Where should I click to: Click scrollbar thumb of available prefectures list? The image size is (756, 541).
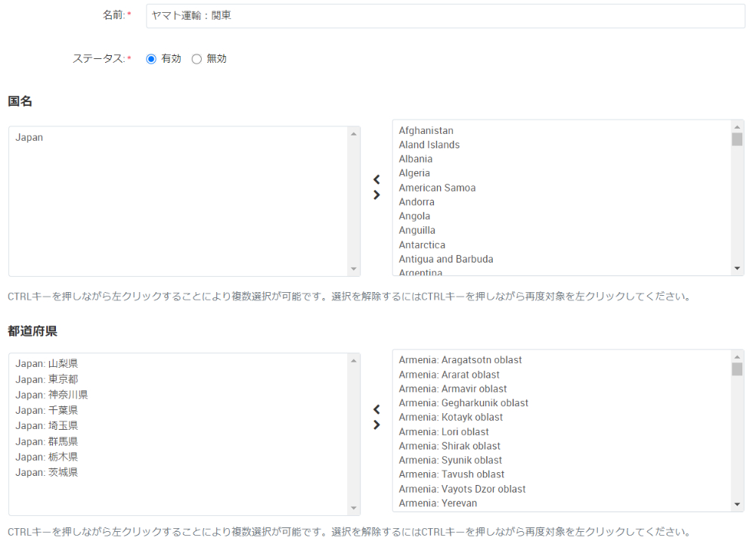pyautogui.click(x=737, y=369)
